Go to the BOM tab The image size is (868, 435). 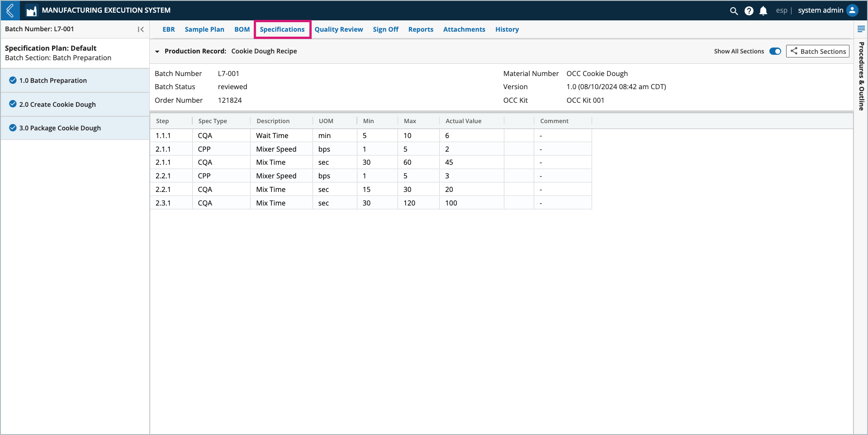coord(242,29)
